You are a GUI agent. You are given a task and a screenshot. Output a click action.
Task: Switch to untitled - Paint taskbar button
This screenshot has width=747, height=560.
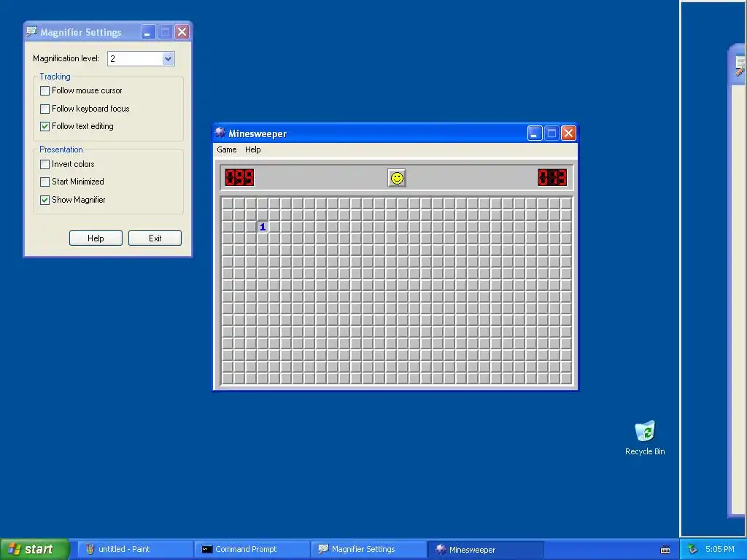coord(135,549)
